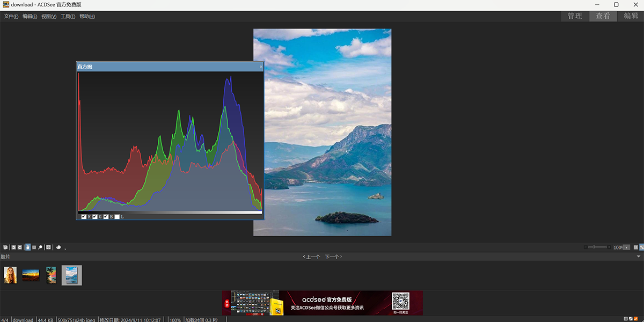
Task: Open the 编辑 menu
Action: (x=30, y=17)
